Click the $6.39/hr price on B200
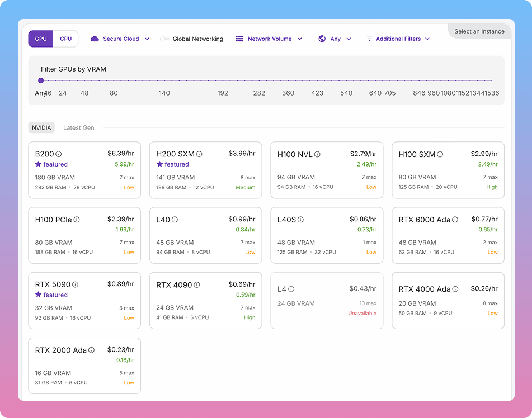This screenshot has width=532, height=418. (x=121, y=154)
